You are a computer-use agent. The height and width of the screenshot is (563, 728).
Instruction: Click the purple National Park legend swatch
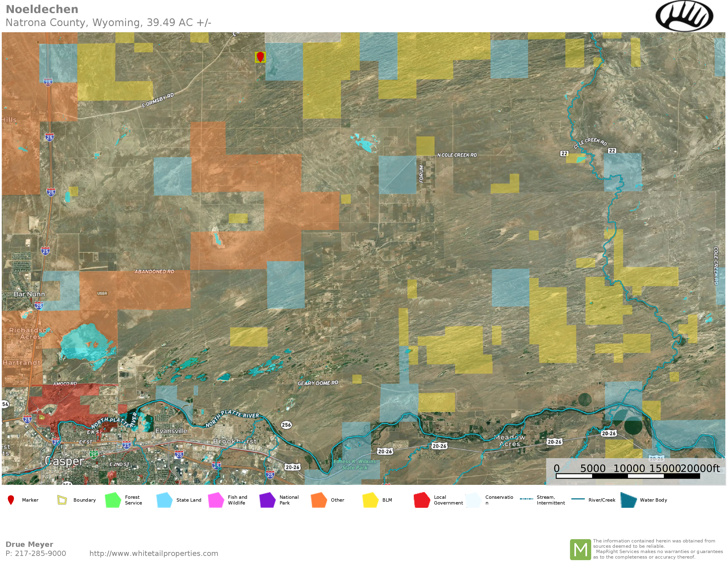[267, 500]
